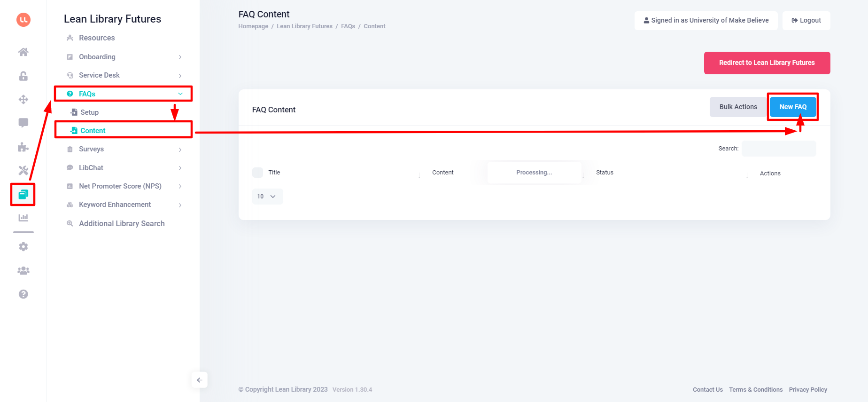This screenshot has height=402, width=868.
Task: Open the users management icon
Action: [x=23, y=270]
